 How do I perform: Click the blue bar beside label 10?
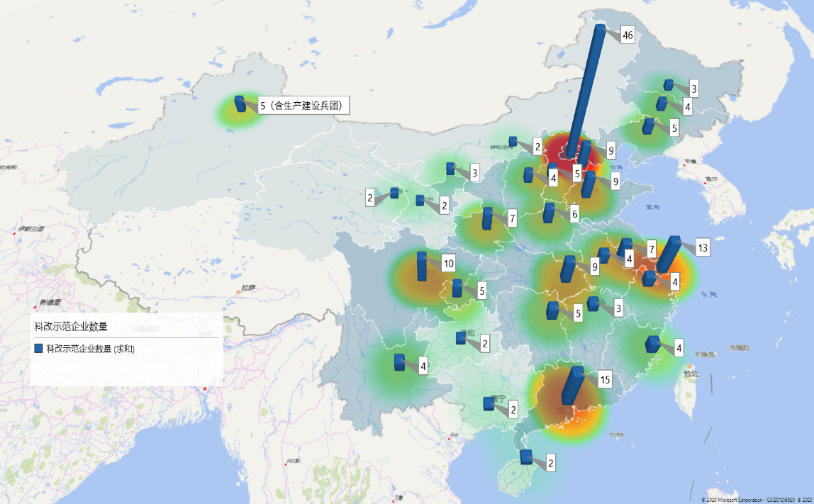pos(422,267)
